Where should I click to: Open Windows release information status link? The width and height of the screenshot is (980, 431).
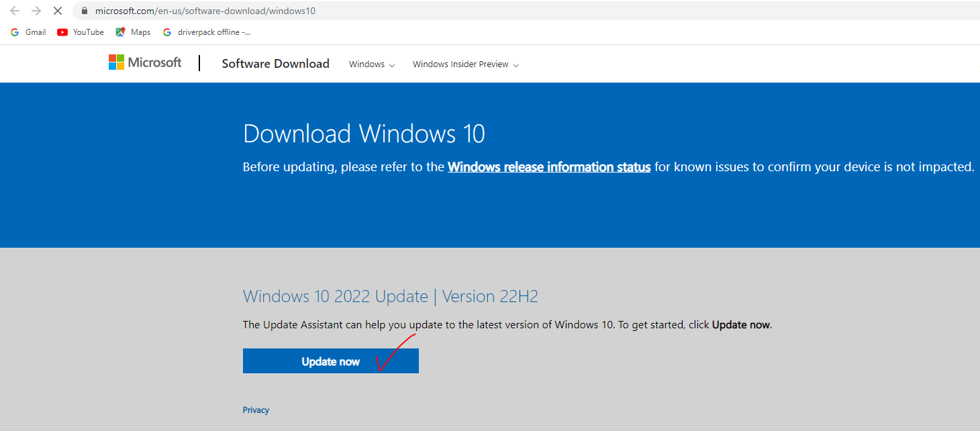[549, 167]
